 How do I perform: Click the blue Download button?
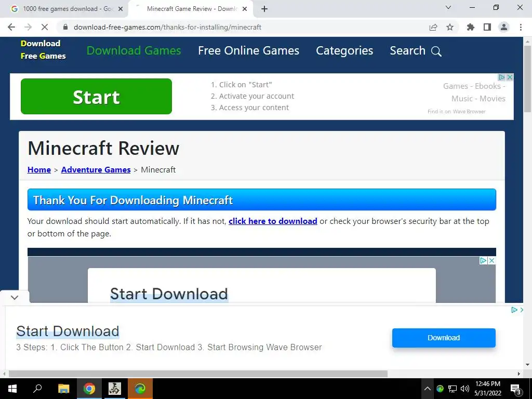pos(444,338)
